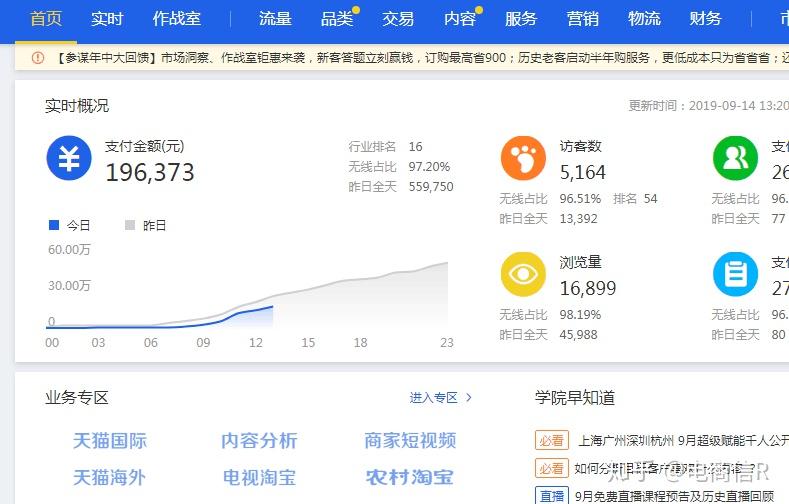Click visitors yesterday value 13,392
789x504 pixels.
click(x=579, y=219)
